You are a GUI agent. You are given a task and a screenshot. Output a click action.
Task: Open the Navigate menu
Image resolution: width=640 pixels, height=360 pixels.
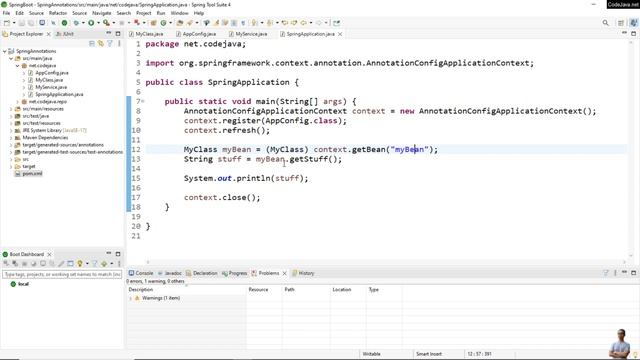click(x=102, y=13)
